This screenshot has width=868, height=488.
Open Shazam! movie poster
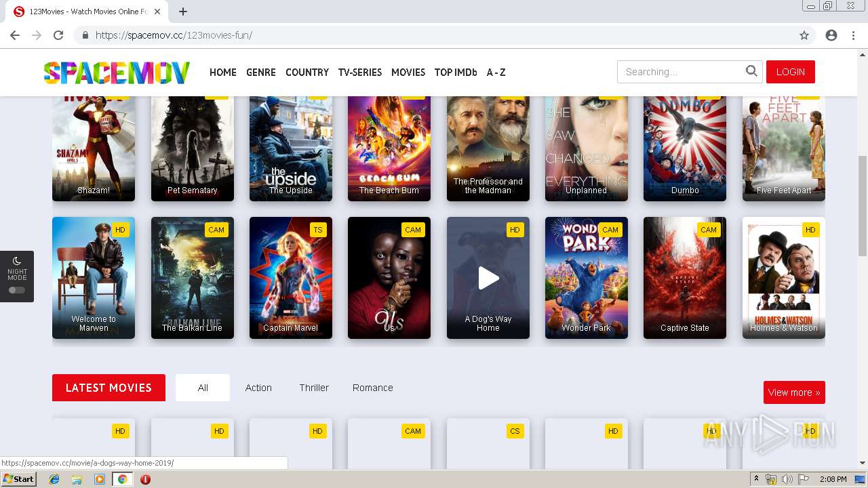pos(94,148)
